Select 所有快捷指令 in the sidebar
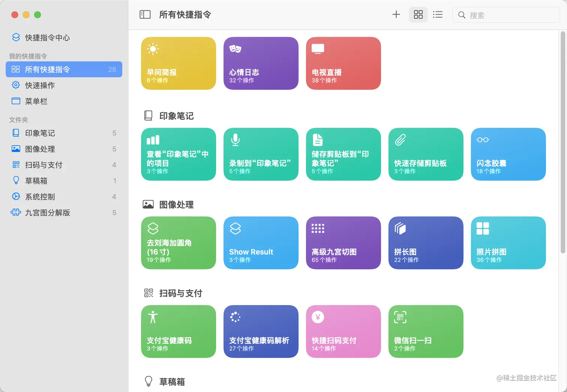Viewport: 567px width, 392px height. 64,69
